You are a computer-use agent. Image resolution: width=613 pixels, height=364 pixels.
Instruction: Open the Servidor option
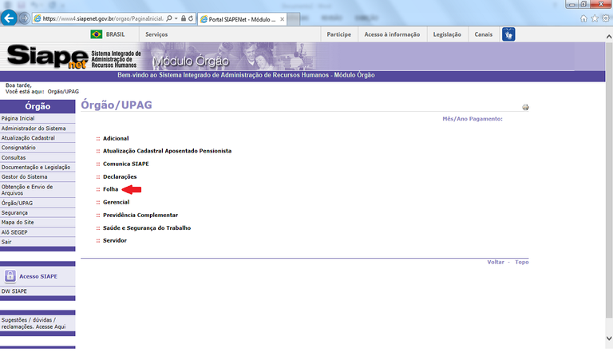tap(115, 240)
